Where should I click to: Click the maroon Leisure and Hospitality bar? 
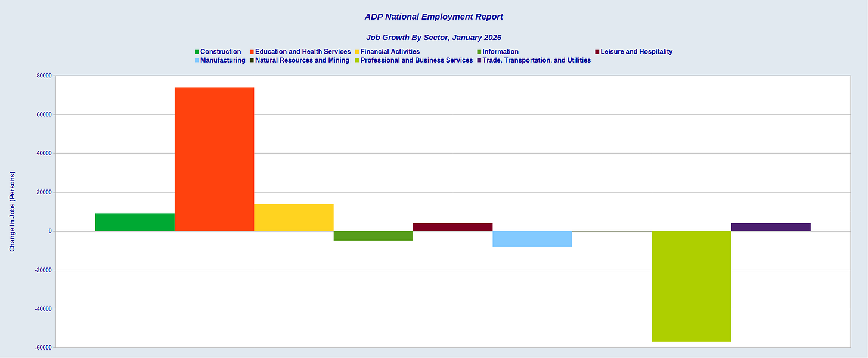[x=452, y=227]
